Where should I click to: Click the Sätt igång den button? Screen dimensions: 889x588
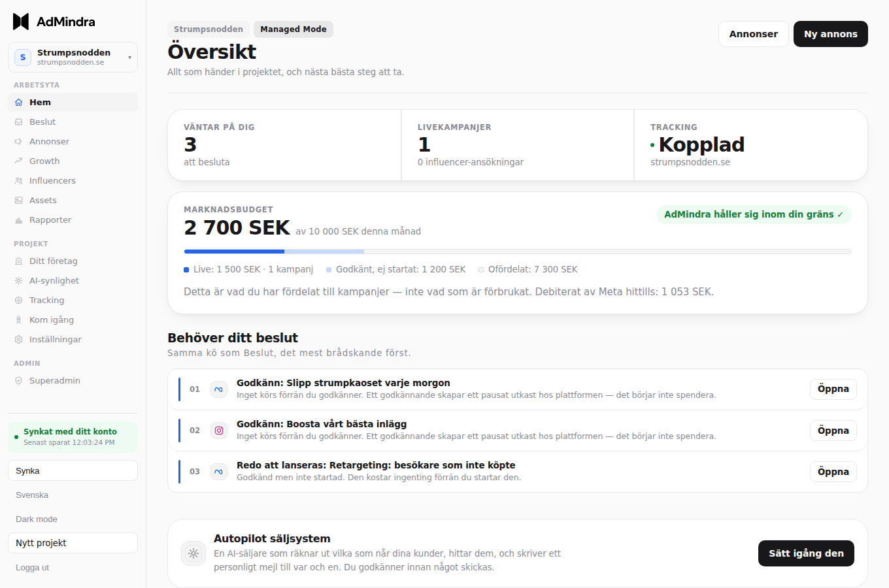pos(806,553)
